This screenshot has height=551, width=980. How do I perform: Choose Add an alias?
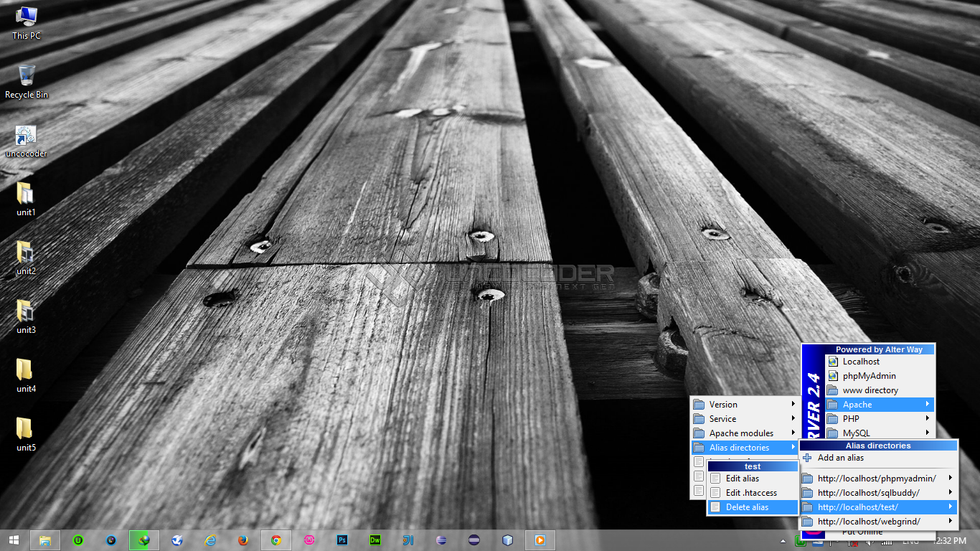coord(879,458)
